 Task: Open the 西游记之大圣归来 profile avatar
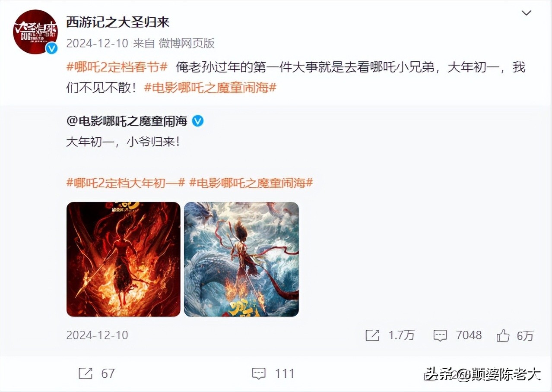click(x=35, y=32)
